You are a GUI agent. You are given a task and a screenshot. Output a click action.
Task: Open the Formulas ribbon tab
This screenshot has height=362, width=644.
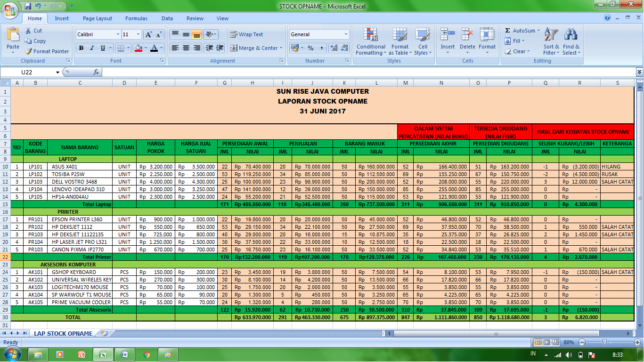(x=136, y=18)
